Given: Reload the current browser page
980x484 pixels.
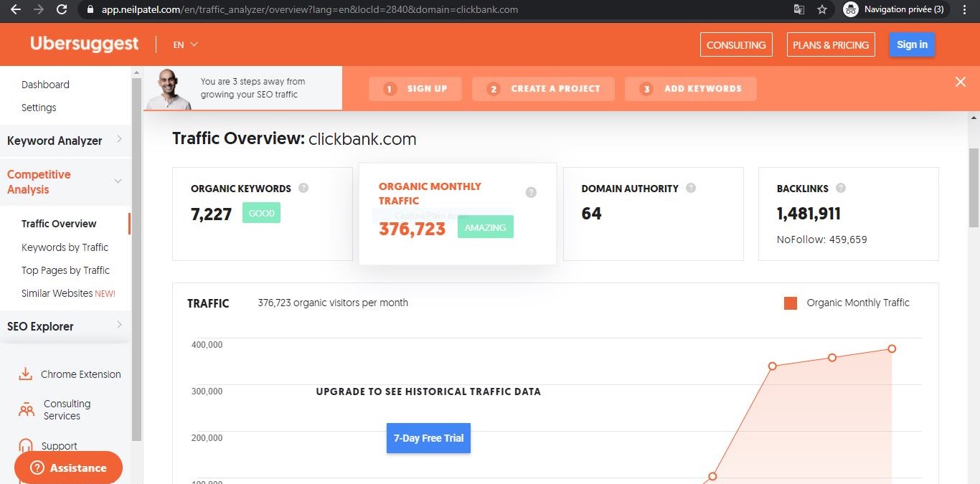Looking at the screenshot, I should [62, 9].
